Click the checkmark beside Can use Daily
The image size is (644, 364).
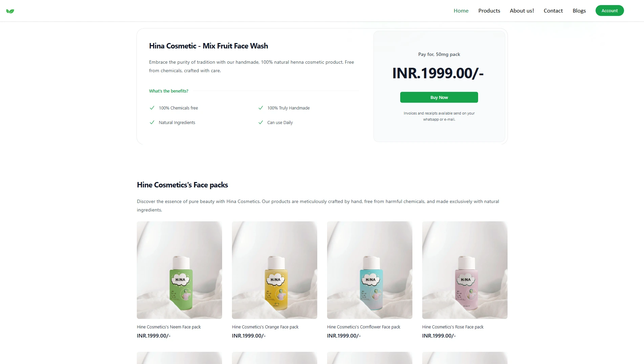click(261, 122)
